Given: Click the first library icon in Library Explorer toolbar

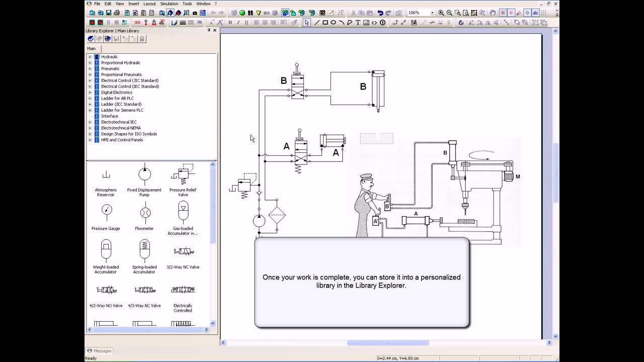Looking at the screenshot, I should tap(91, 39).
